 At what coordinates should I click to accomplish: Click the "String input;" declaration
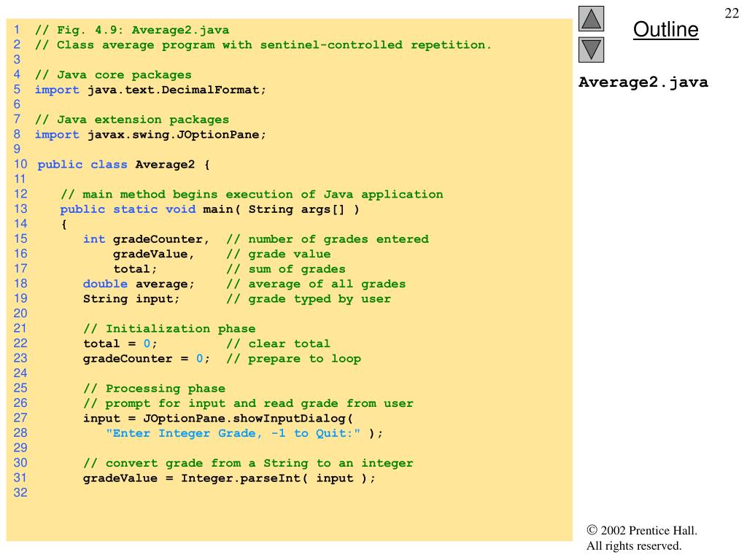pyautogui.click(x=131, y=298)
